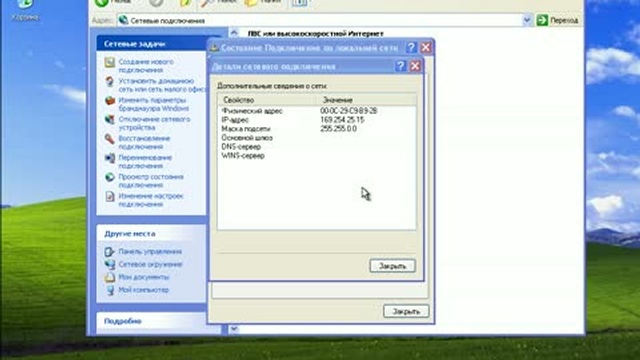Screen dimensions: 640x360
Task: Click the network icon in the address bar
Action: pyautogui.click(x=124, y=20)
